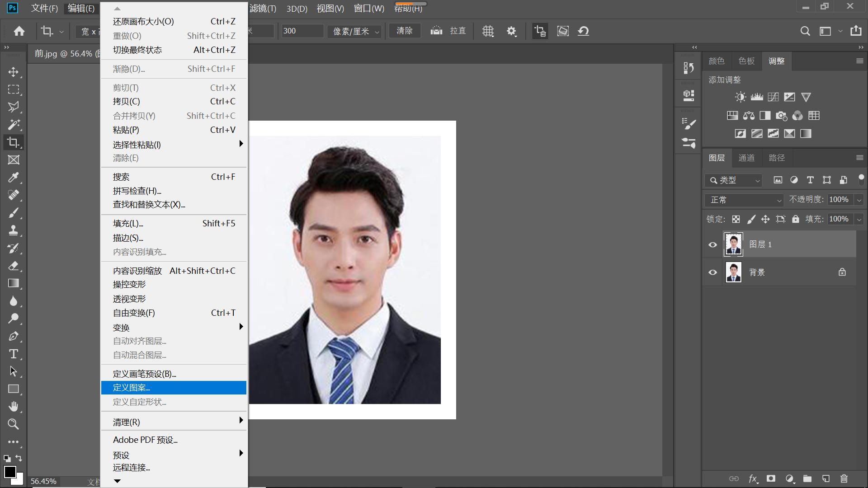Click the Brightness/Contrast adjustment icon

click(x=740, y=97)
